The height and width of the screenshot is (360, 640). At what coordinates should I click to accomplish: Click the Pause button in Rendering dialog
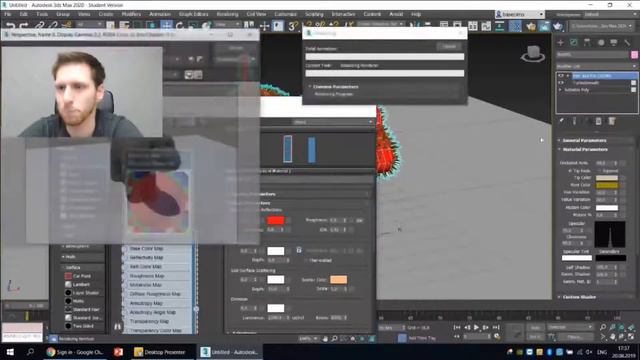[449, 47]
